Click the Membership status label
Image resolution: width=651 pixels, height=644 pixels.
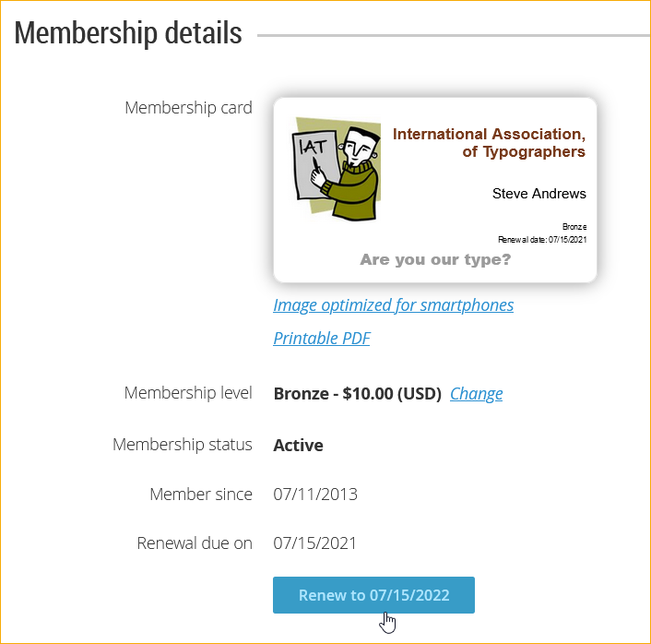(x=183, y=445)
